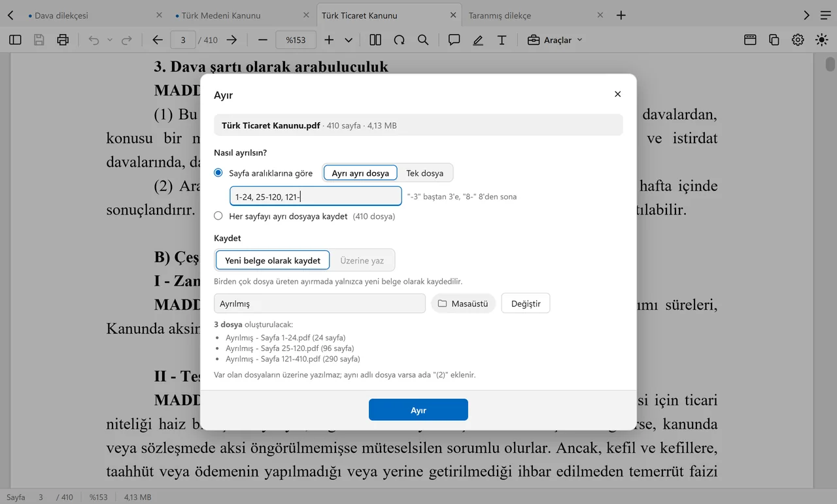Toggle brightness theme sun icon
Image resolution: width=837 pixels, height=504 pixels.
click(x=821, y=40)
